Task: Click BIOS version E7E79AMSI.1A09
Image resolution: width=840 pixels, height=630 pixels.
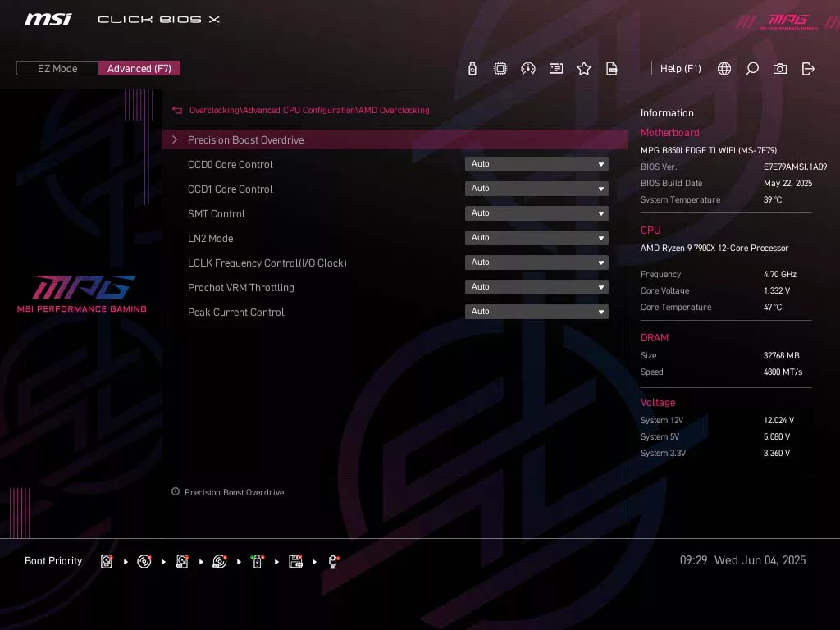Action: (x=795, y=167)
